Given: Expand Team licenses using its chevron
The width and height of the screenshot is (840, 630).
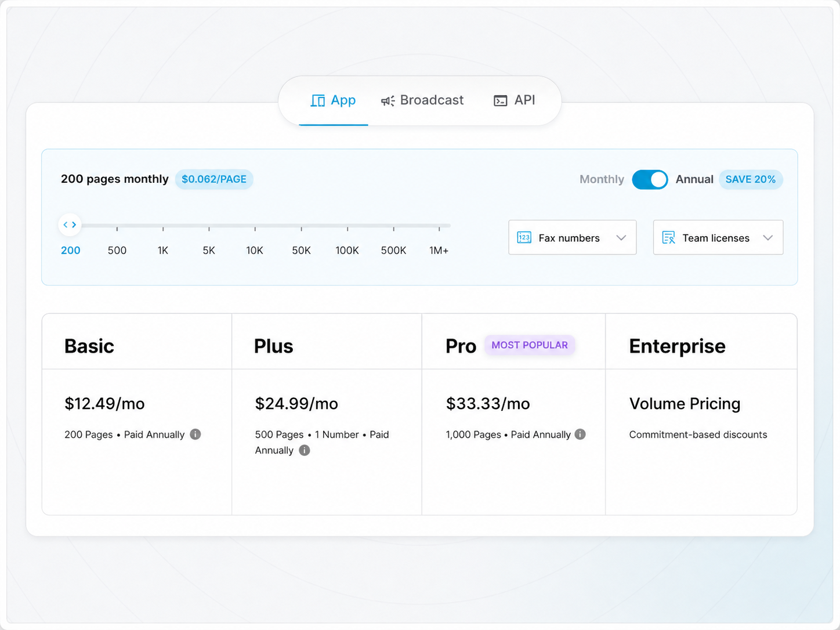Looking at the screenshot, I should (x=768, y=238).
